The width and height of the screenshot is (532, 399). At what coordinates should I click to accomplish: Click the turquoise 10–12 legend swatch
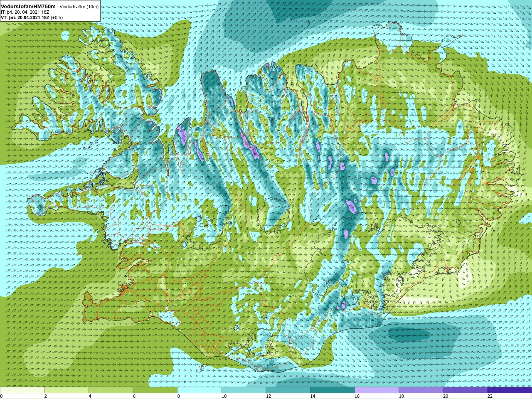point(244,390)
